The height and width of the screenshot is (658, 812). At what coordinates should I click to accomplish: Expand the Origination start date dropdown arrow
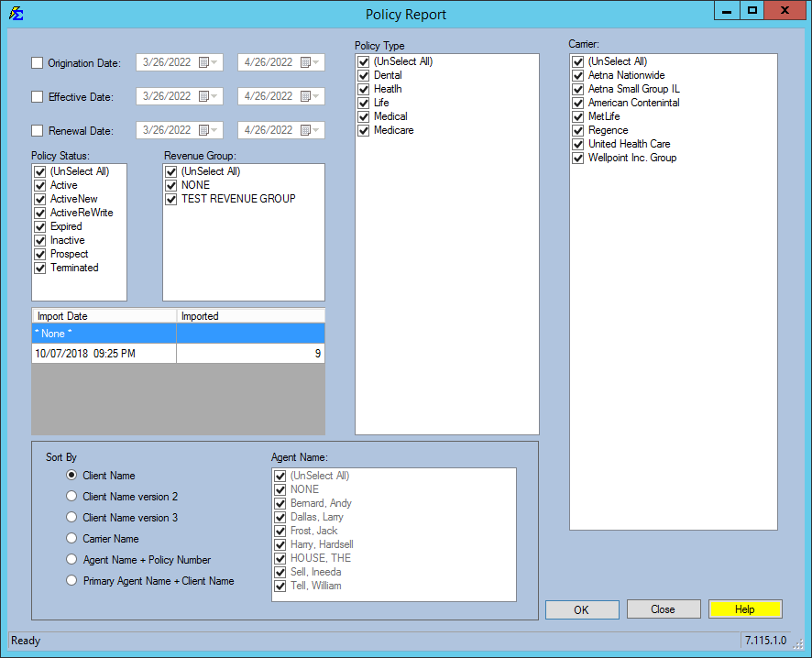[x=214, y=61]
